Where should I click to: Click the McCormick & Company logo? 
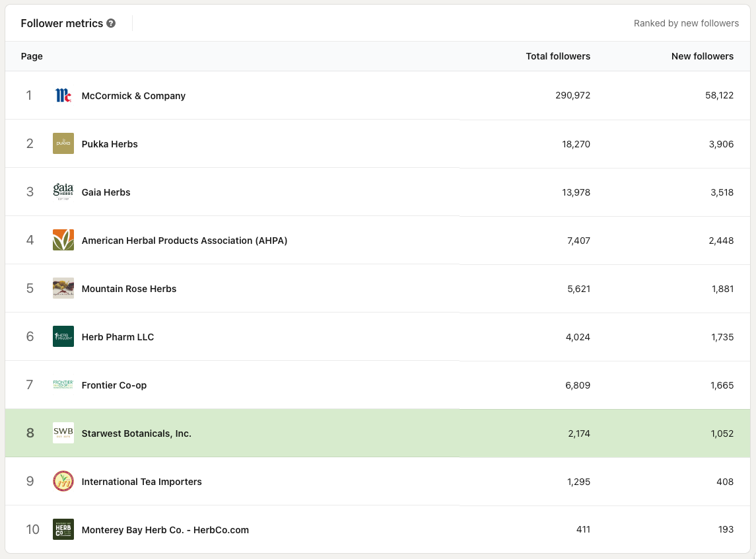63,96
